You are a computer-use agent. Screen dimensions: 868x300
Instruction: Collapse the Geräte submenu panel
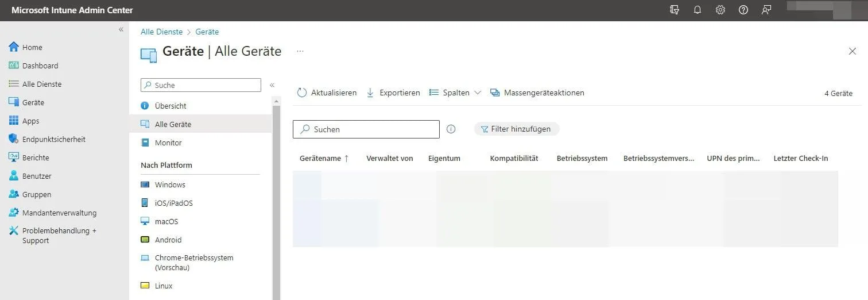[x=272, y=85]
